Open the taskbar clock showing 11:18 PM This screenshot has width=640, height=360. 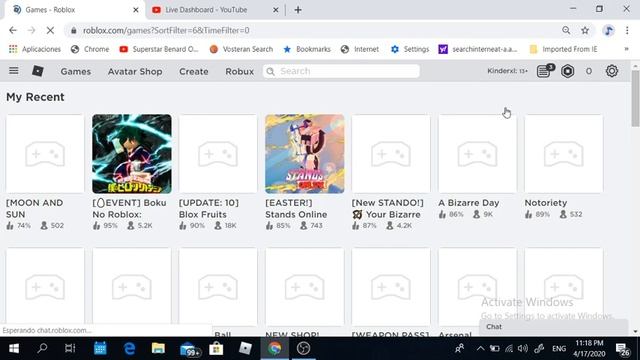[x=589, y=348]
